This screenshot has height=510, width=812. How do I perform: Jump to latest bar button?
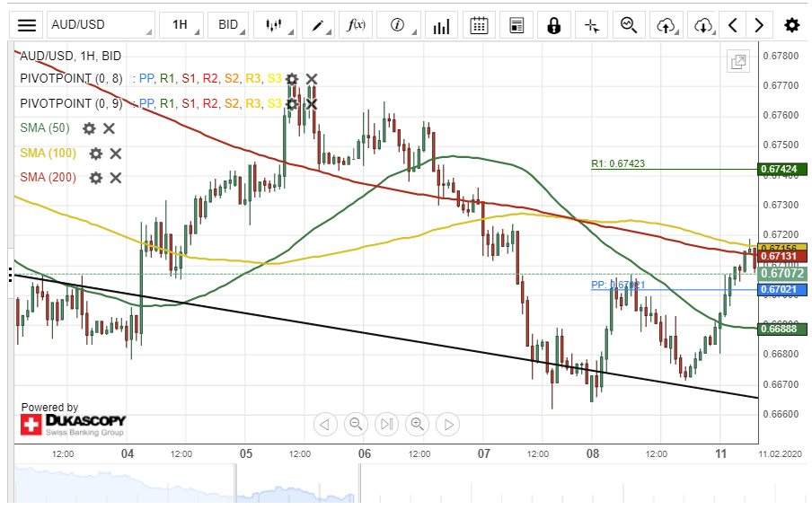pyautogui.click(x=386, y=424)
